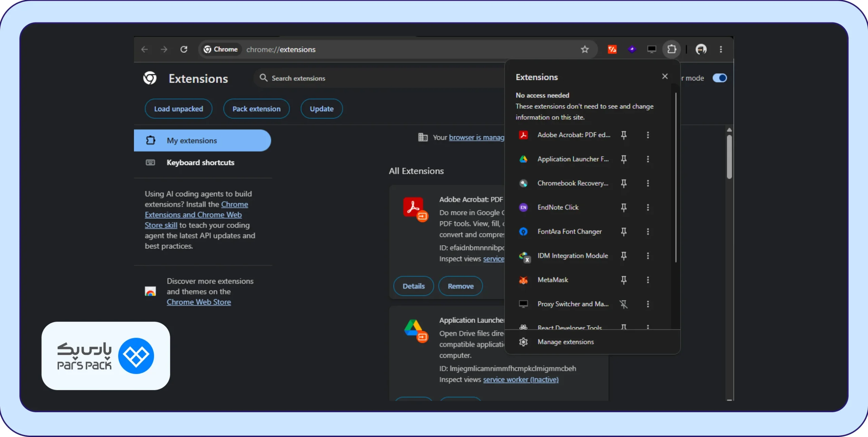Open more options for FontAra Font Changer

648,231
